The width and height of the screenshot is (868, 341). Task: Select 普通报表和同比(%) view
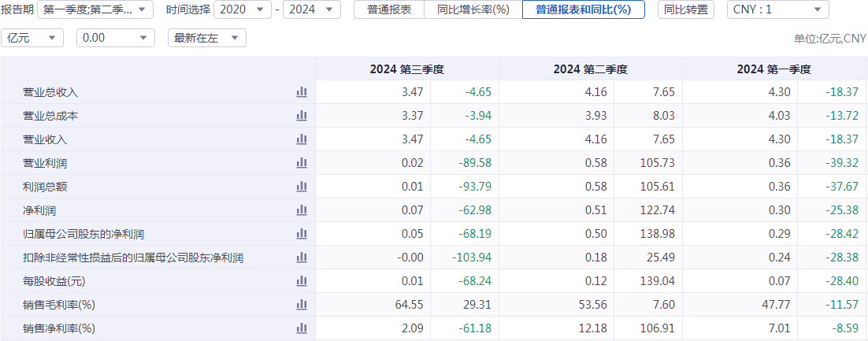(584, 9)
